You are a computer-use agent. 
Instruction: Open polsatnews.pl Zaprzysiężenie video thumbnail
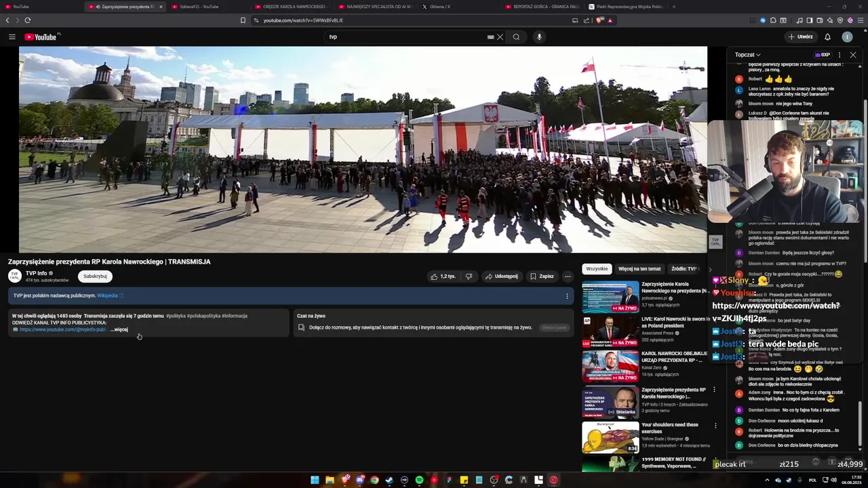[610, 297]
